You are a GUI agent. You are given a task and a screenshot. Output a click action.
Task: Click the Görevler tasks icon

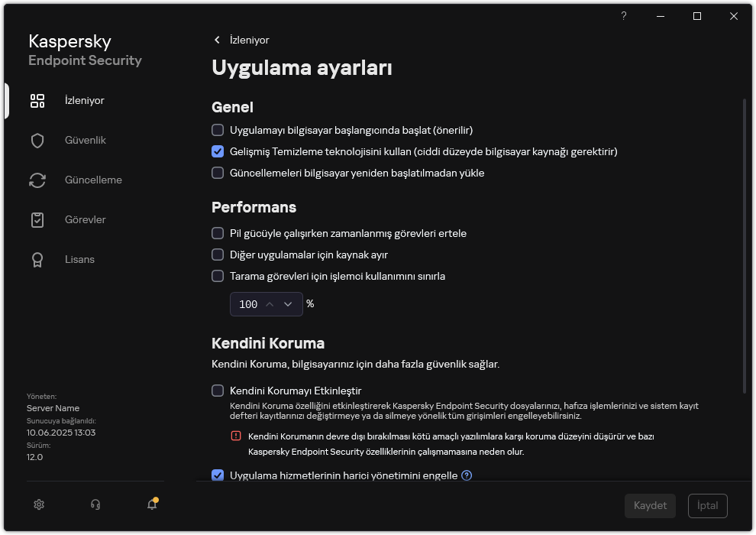(37, 219)
